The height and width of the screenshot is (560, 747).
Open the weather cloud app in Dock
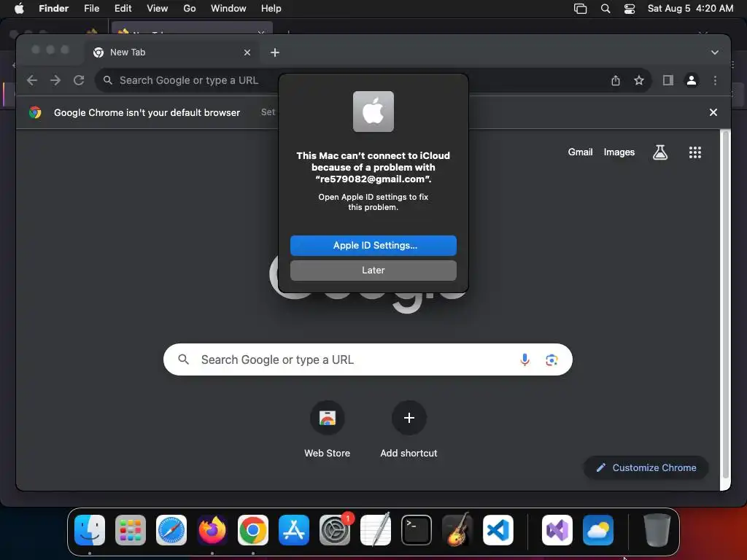tap(598, 530)
